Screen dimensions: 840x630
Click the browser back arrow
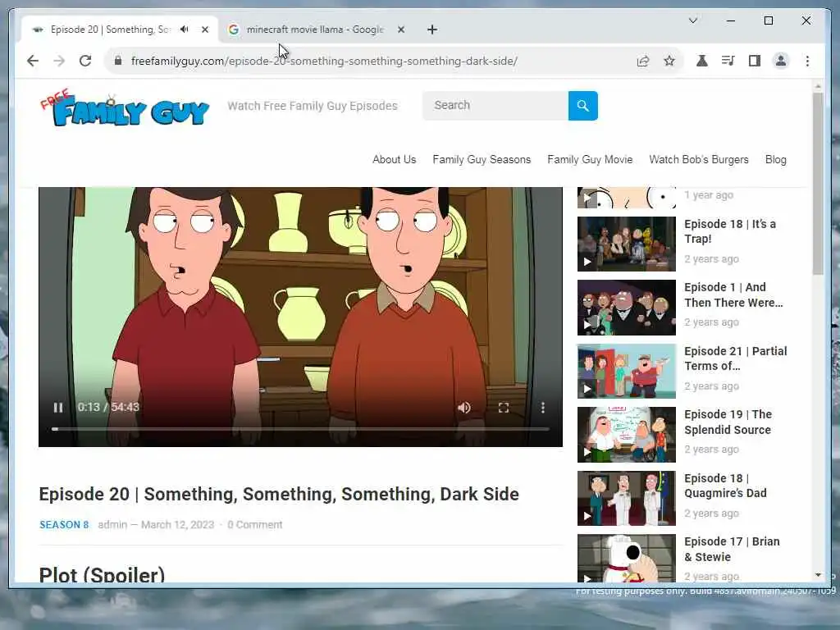[x=33, y=61]
